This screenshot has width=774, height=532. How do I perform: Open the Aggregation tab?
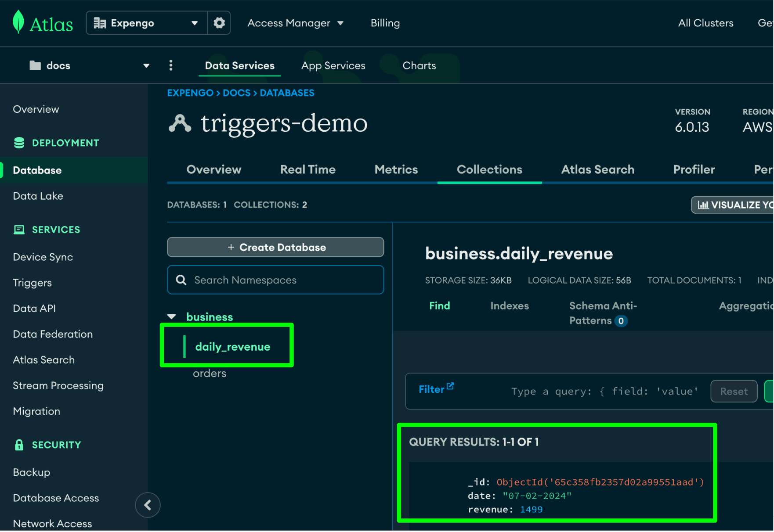point(746,306)
